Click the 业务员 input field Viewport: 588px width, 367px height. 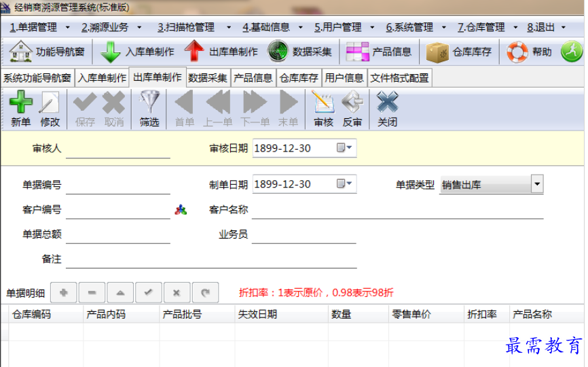304,234
